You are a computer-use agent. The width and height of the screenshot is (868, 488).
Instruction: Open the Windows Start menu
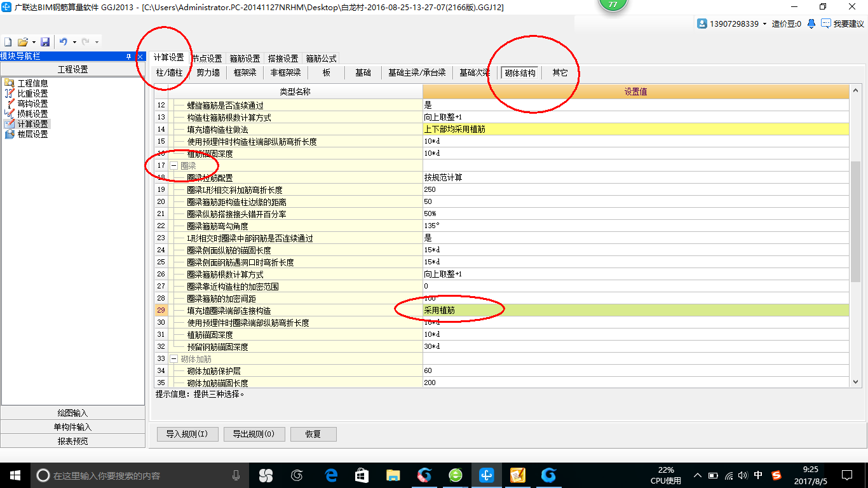pos(15,475)
